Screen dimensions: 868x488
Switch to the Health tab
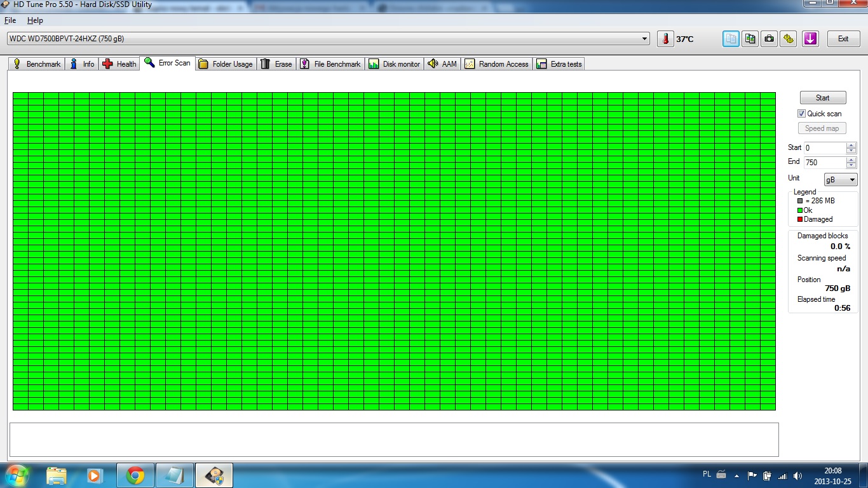[119, 64]
